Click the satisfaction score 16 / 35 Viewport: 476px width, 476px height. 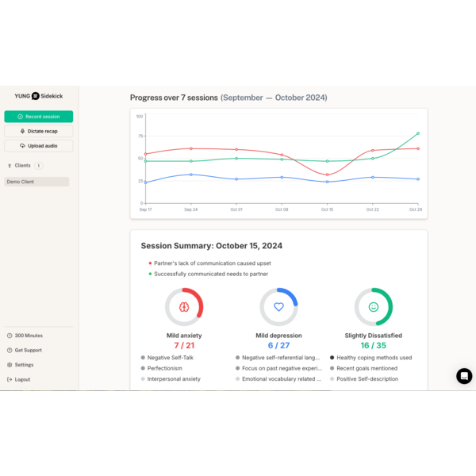tap(374, 345)
